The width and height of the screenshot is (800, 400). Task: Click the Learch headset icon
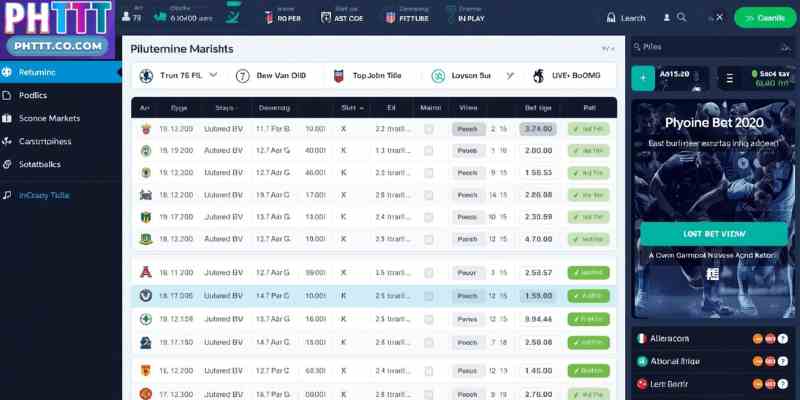point(611,18)
